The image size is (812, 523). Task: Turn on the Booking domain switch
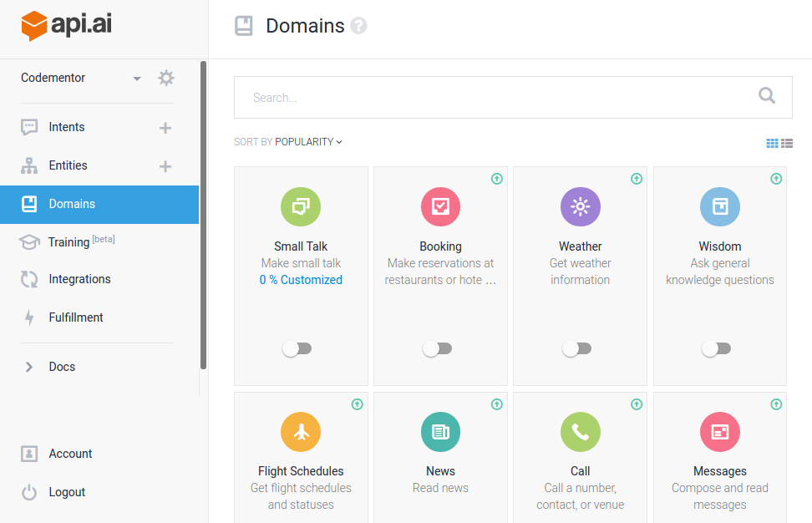pyautogui.click(x=437, y=349)
